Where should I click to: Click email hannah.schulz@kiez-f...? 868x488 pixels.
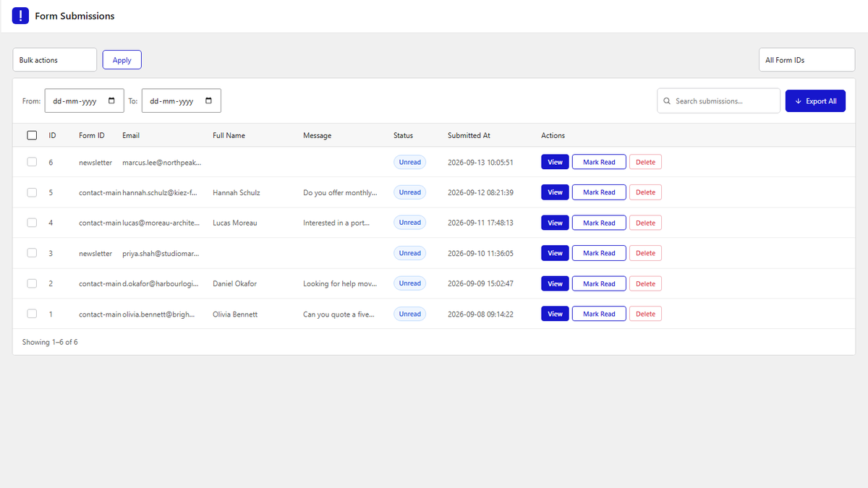pos(160,192)
